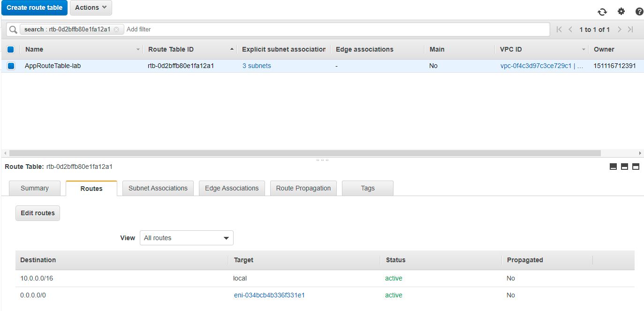644x311 pixels.
Task: Click the rtb-0d2bffb80e1fa12a1 table cell
Action: click(181, 66)
